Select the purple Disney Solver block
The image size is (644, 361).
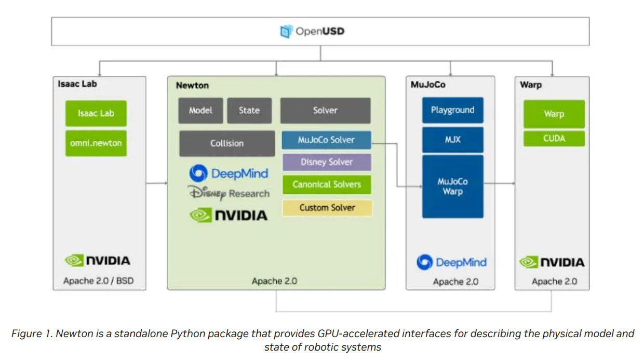tap(326, 162)
